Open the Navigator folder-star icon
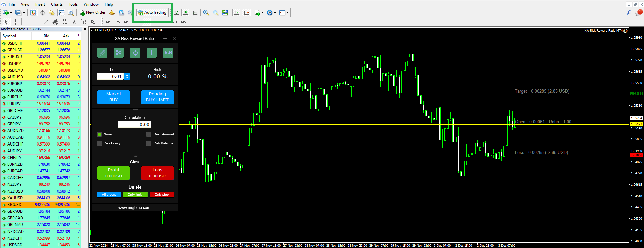The width and height of the screenshot is (644, 248). pos(51,13)
